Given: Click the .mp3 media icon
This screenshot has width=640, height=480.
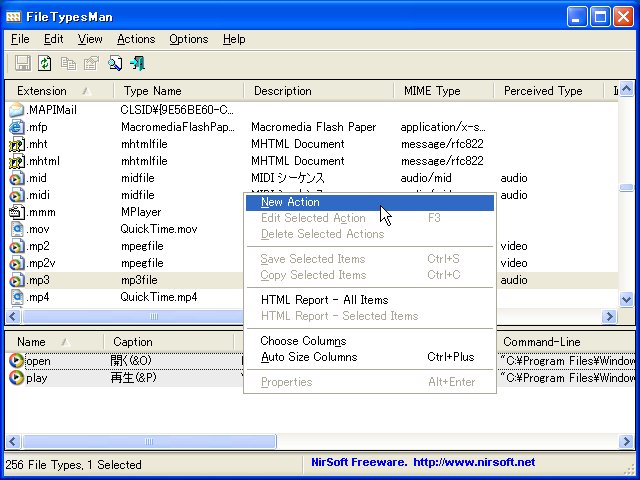Looking at the screenshot, I should pyautogui.click(x=16, y=280).
